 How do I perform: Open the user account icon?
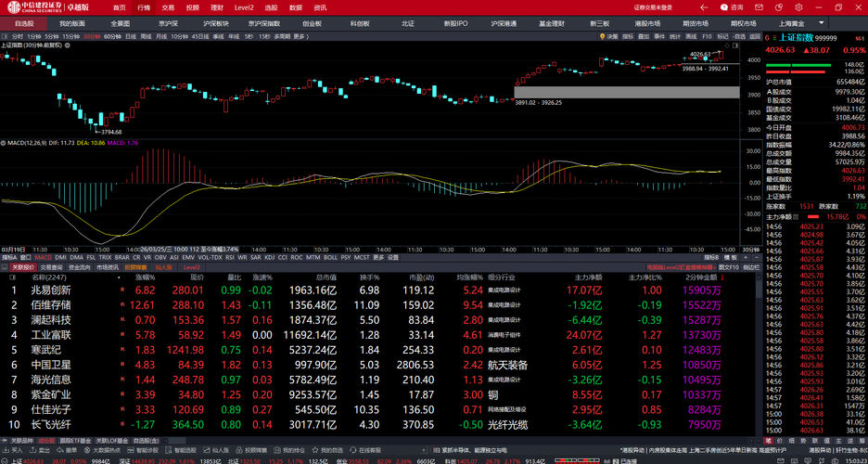(779, 7)
